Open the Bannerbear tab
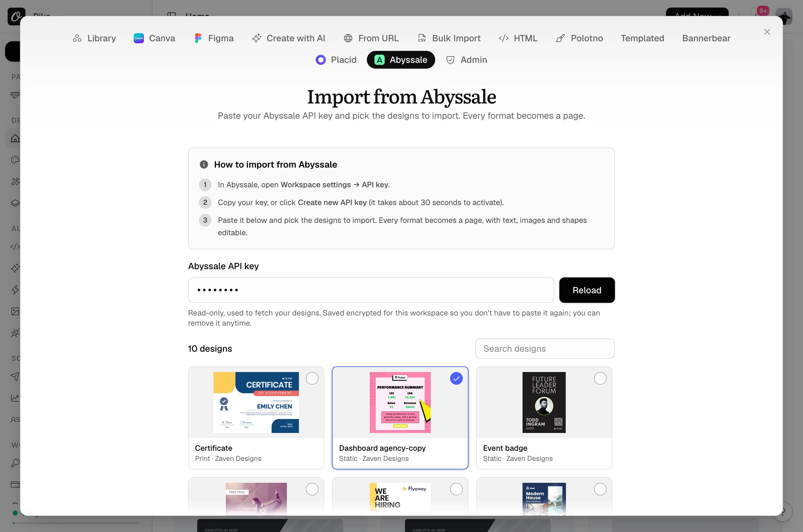803x532 pixels. pyautogui.click(x=706, y=38)
